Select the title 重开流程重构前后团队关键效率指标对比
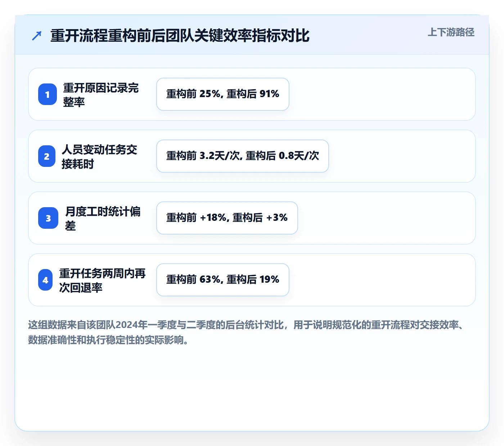The width and height of the screenshot is (504, 446). [180, 36]
